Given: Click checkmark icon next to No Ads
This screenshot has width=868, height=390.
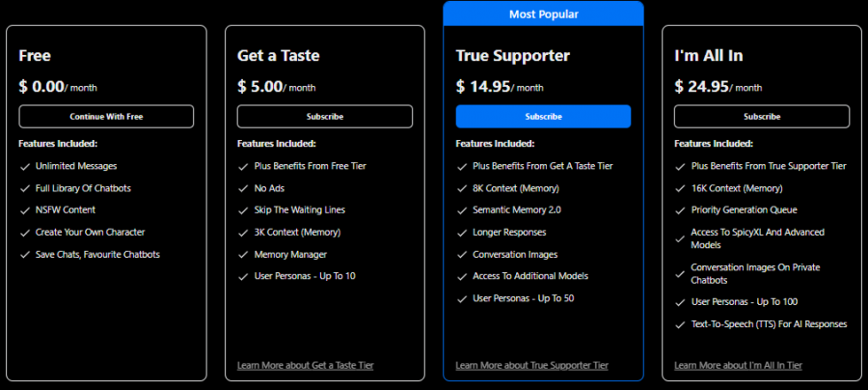Looking at the screenshot, I should [x=243, y=188].
